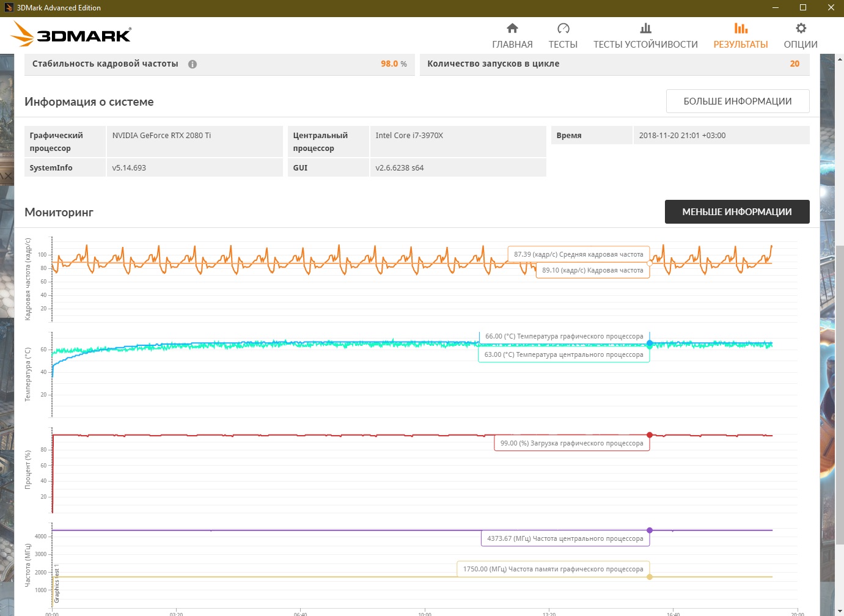Click the МЕНЬШЕ ИНФОРМАЦИИ button
Image resolution: width=844 pixels, height=616 pixels.
[x=737, y=212]
